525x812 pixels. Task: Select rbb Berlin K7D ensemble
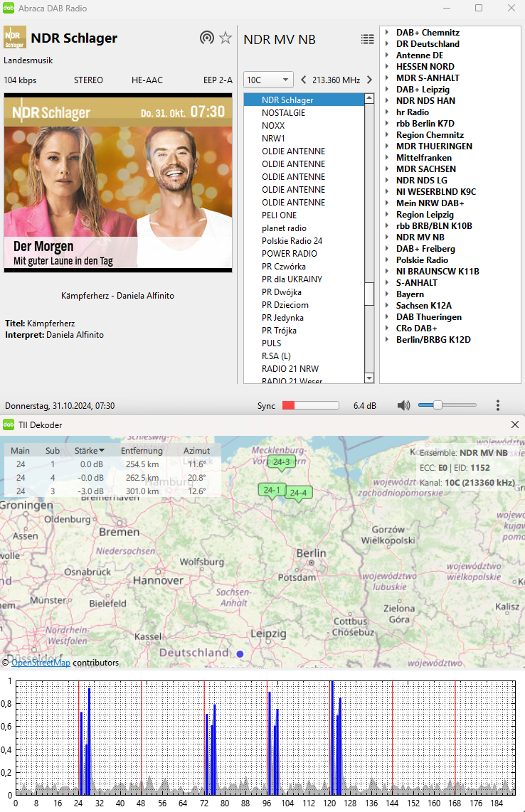pyautogui.click(x=425, y=123)
